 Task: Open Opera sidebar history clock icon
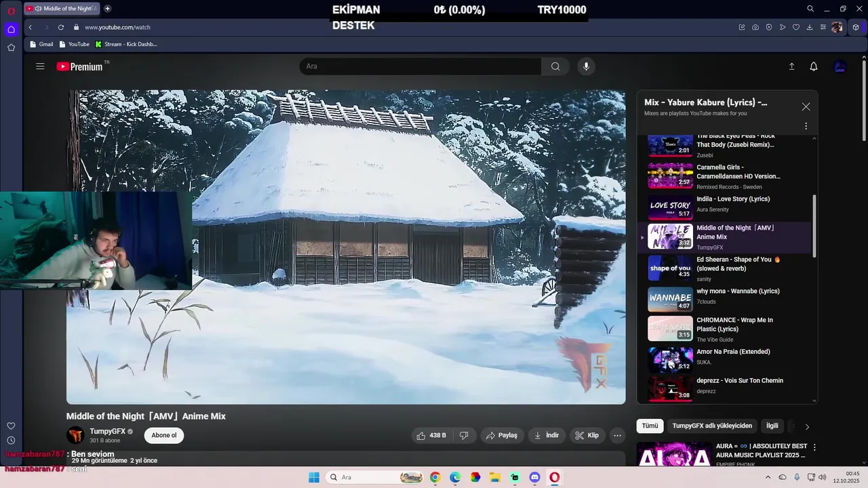[x=11, y=441]
